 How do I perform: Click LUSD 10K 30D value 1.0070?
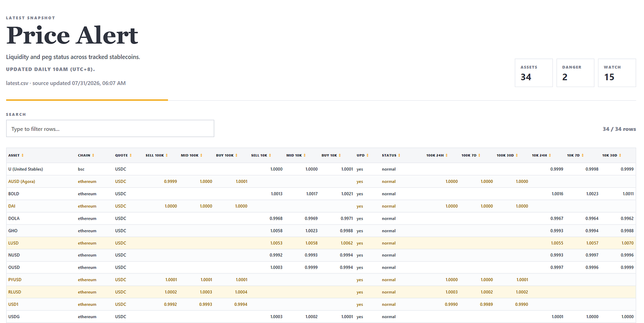pos(627,243)
